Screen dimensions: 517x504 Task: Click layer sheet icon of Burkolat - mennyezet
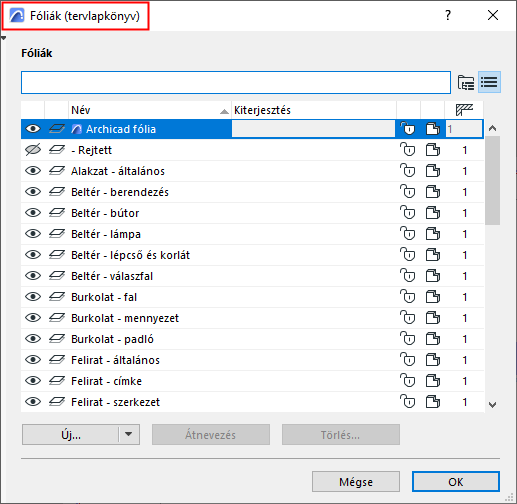[57, 318]
